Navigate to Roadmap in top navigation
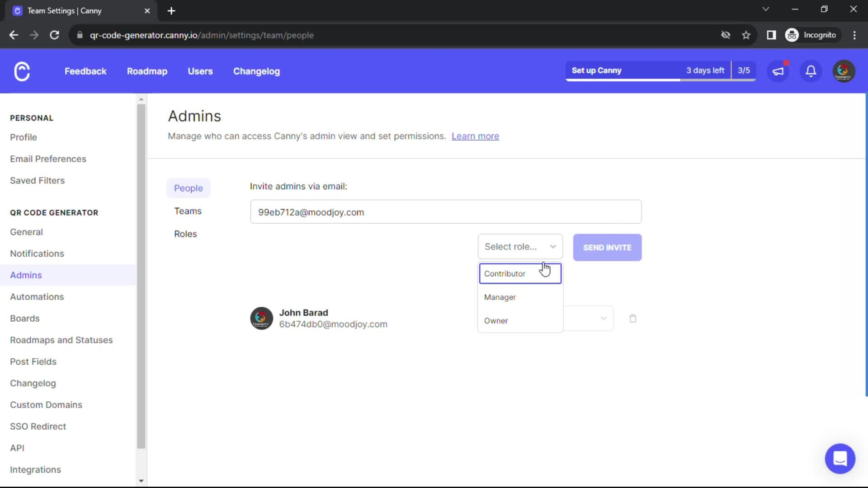Viewport: 868px width, 488px height. coord(147,71)
